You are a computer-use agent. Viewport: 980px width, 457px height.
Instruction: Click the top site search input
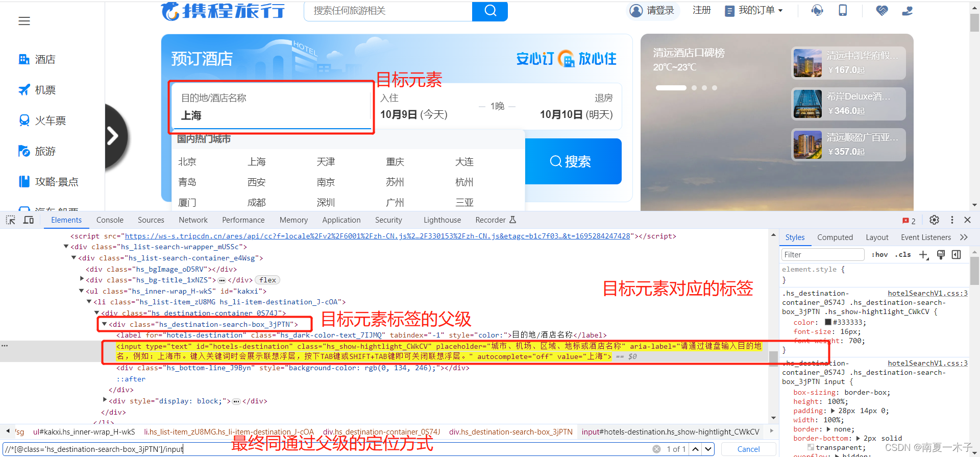pyautogui.click(x=388, y=11)
